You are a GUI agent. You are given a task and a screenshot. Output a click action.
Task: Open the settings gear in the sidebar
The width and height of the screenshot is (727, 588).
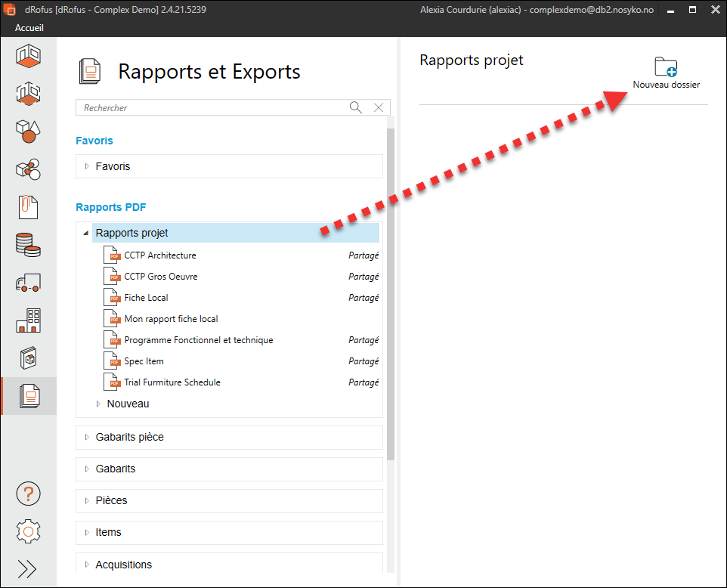click(x=28, y=531)
